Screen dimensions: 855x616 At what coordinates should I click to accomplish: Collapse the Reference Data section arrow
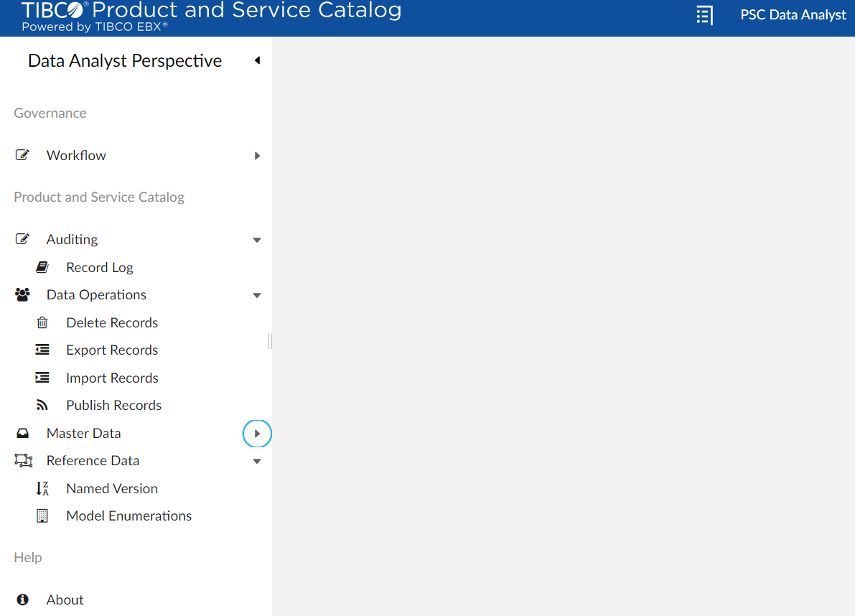(257, 461)
